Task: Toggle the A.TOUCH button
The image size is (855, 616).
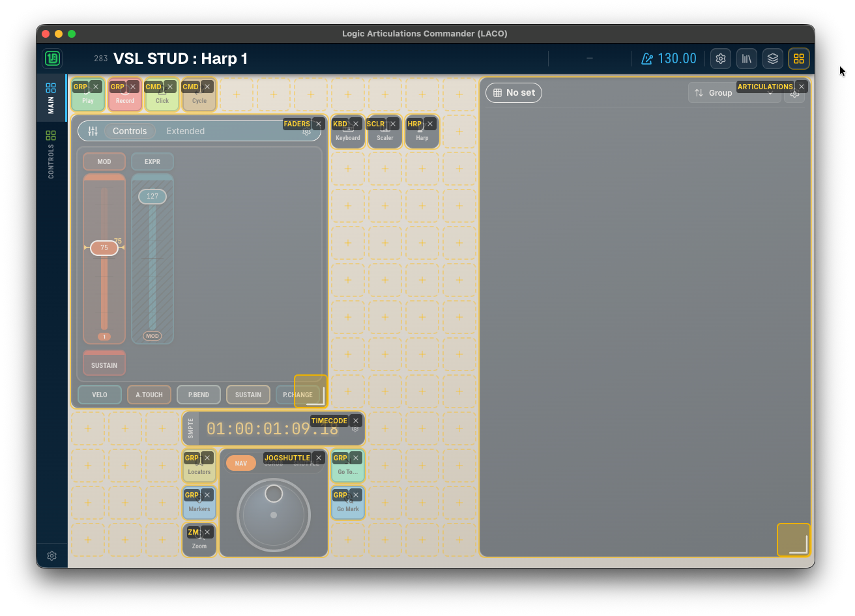Action: pyautogui.click(x=149, y=395)
